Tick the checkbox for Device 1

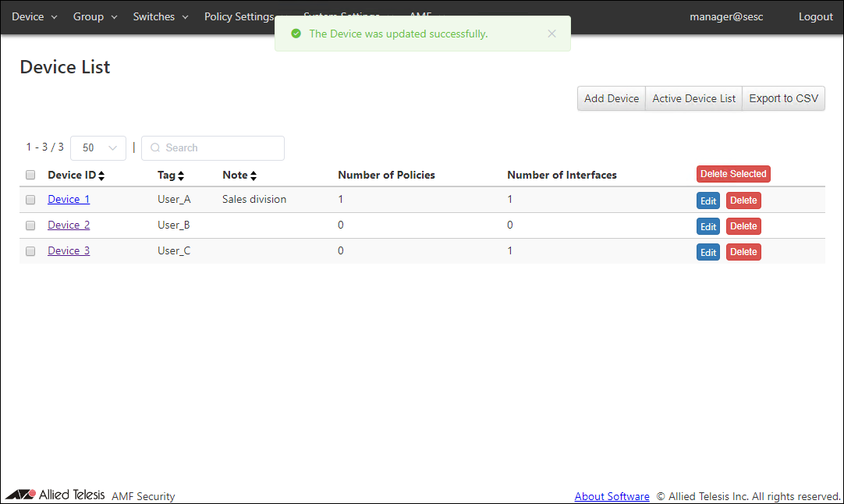(x=30, y=200)
